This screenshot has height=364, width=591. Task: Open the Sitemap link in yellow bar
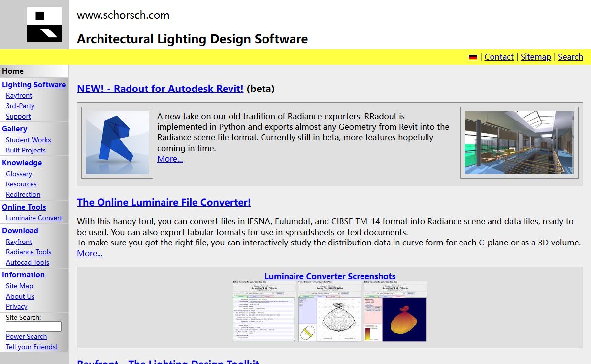pyautogui.click(x=536, y=57)
